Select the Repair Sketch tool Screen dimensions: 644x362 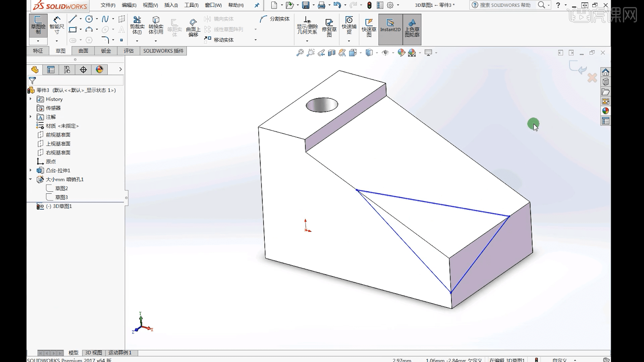click(329, 27)
